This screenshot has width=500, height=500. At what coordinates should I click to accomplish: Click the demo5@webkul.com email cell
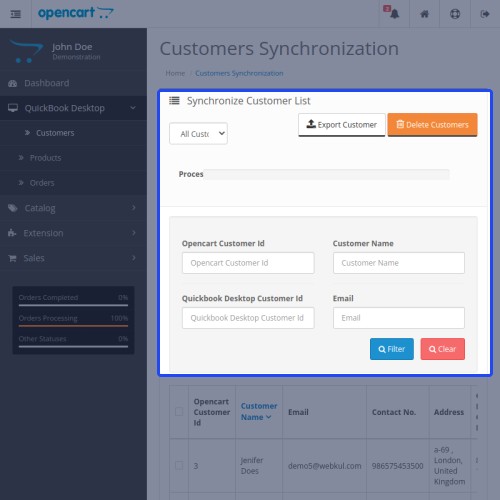(x=325, y=466)
